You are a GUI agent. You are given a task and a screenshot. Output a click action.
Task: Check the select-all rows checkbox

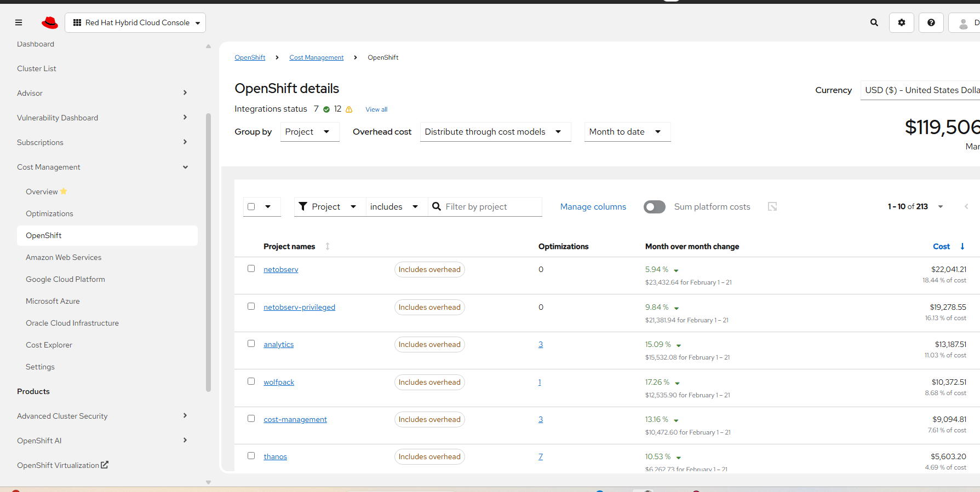(251, 206)
